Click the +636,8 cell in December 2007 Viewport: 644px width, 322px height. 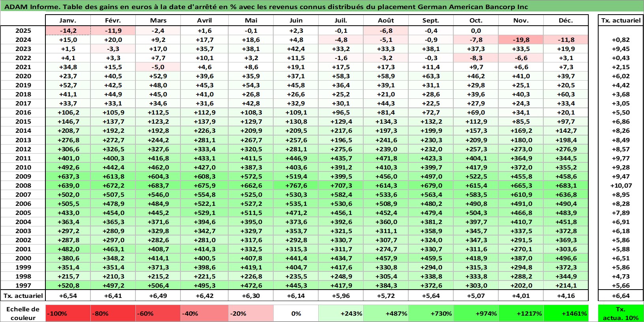click(x=566, y=194)
